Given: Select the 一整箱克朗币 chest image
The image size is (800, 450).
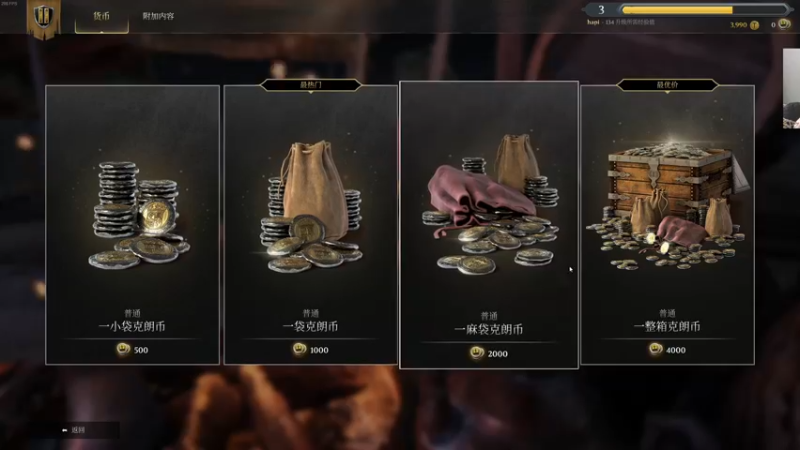Looking at the screenshot, I should tap(668, 204).
